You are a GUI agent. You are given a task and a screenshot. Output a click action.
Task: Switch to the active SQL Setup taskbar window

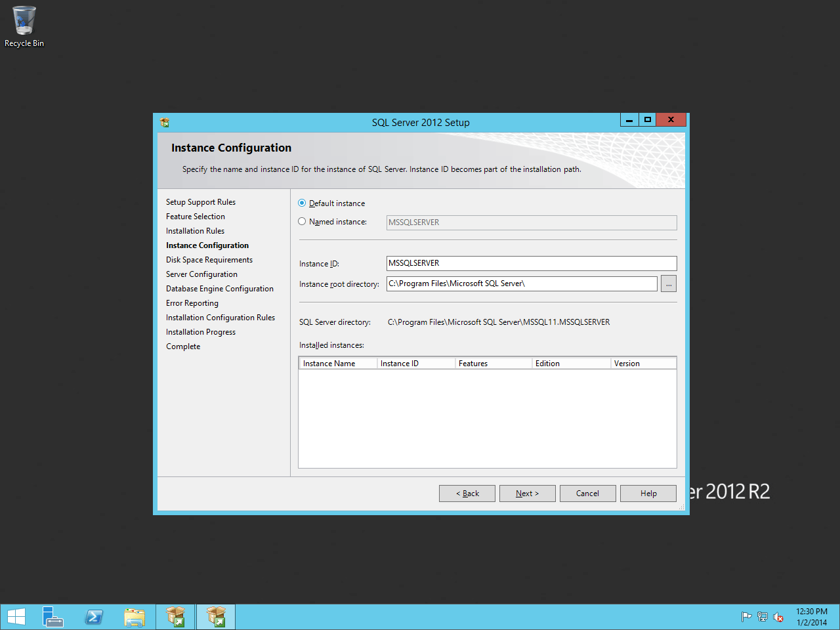[216, 617]
